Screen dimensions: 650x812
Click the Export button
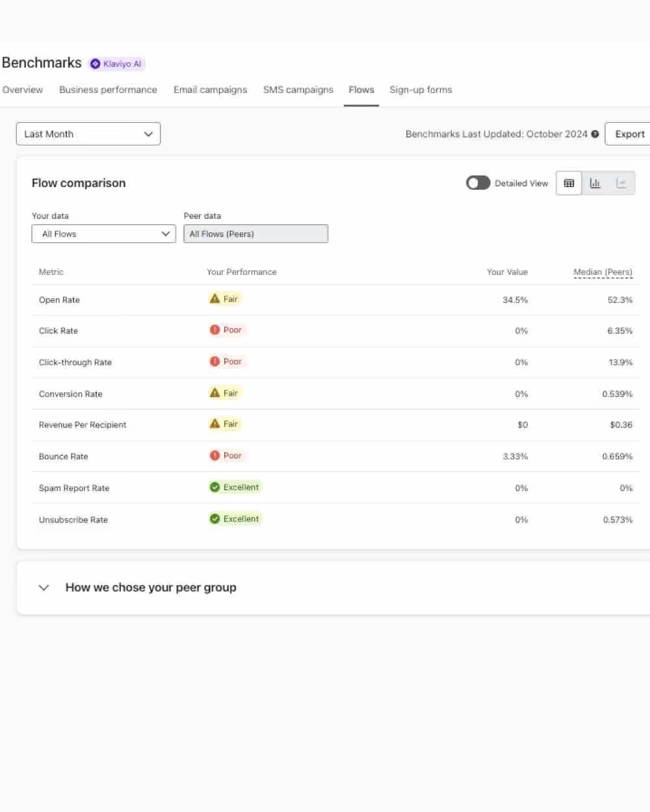(629, 134)
